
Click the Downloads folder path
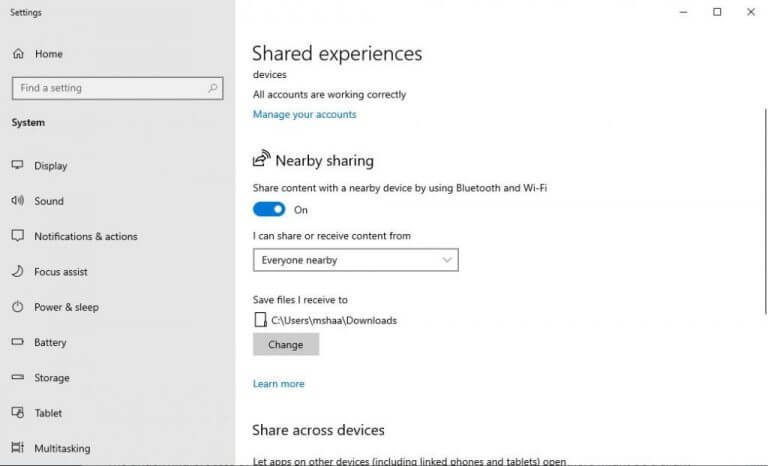(333, 321)
